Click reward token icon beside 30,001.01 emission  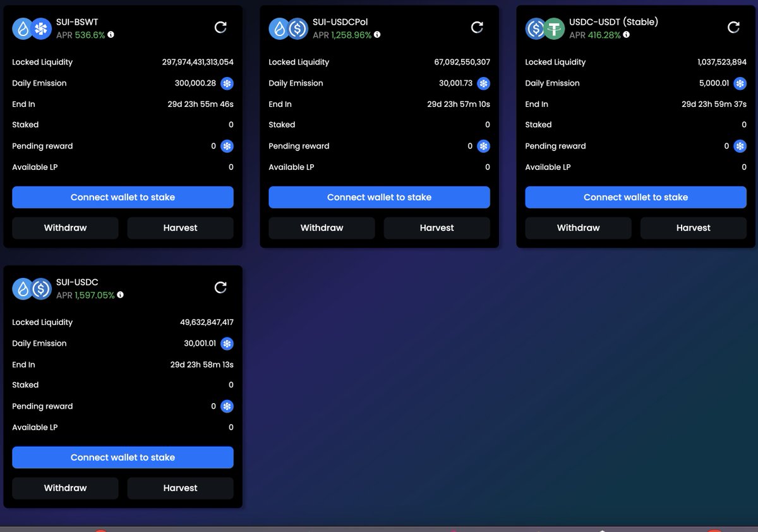pos(227,344)
